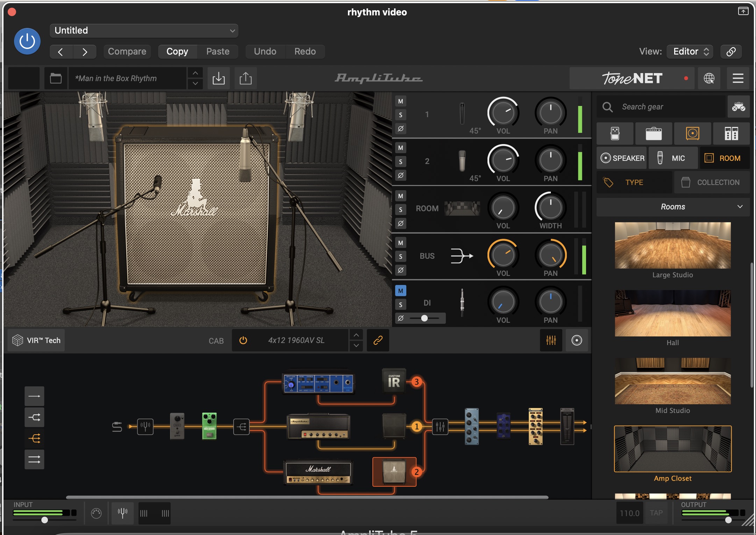Select the rack gear category icon
Viewport: 756px width, 535px height.
coord(731,134)
